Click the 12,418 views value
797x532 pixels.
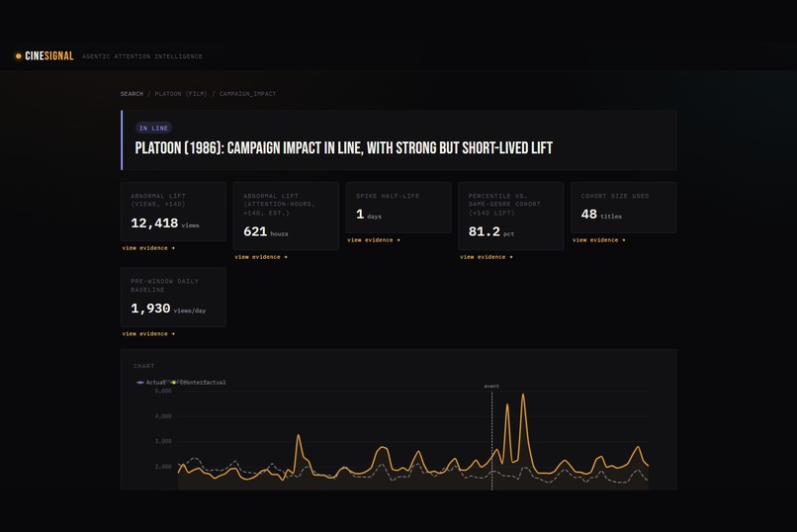point(165,223)
